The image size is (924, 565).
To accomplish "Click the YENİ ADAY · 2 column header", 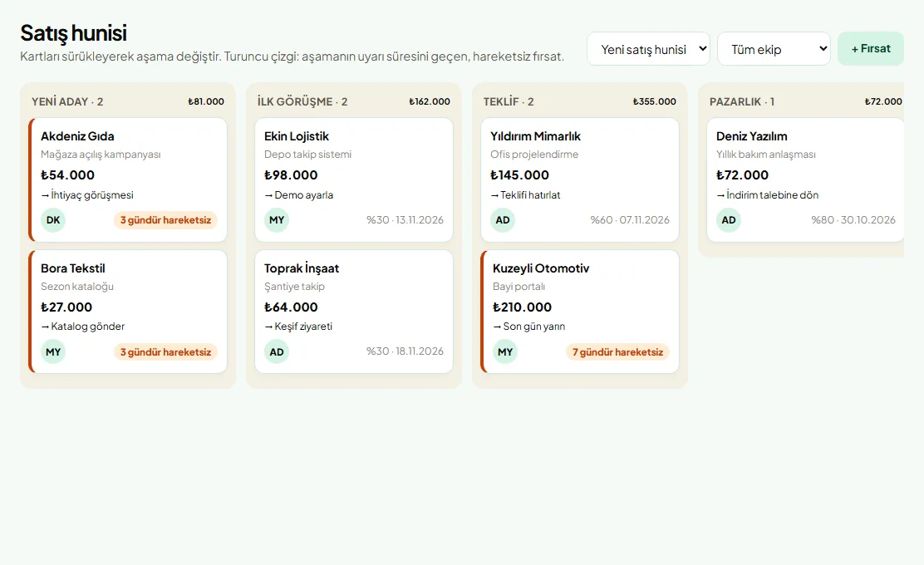I will [x=67, y=102].
